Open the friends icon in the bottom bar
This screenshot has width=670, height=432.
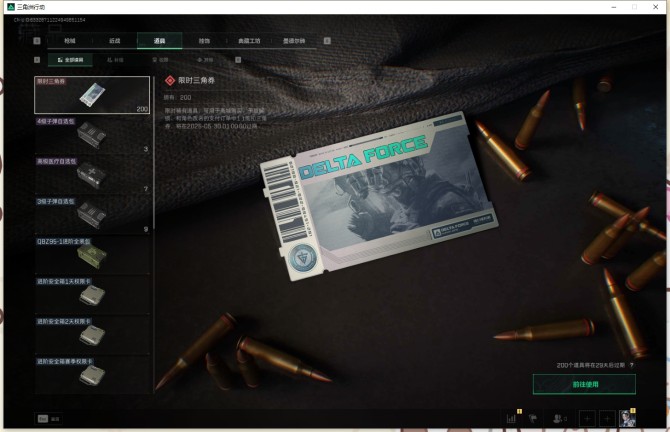tap(559, 418)
